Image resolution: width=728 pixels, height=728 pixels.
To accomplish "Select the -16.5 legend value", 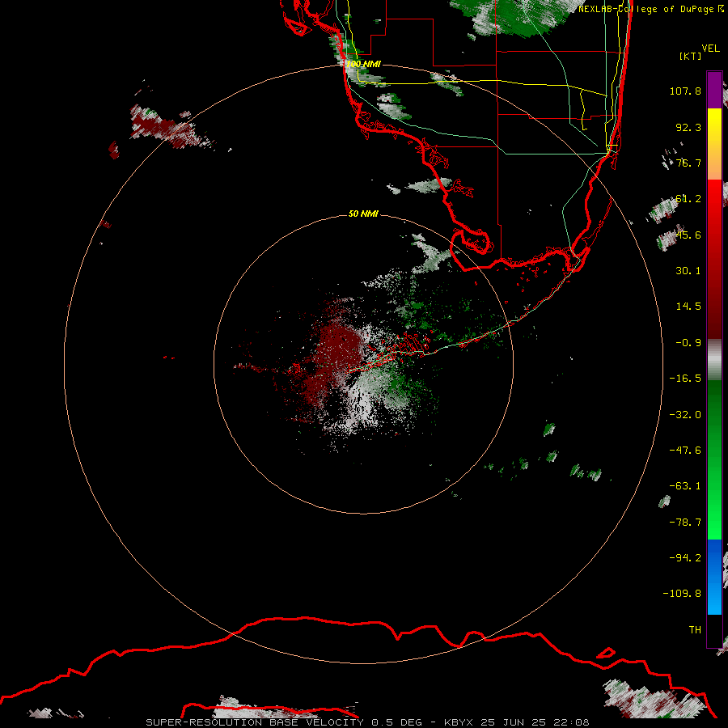I will coord(685,379).
